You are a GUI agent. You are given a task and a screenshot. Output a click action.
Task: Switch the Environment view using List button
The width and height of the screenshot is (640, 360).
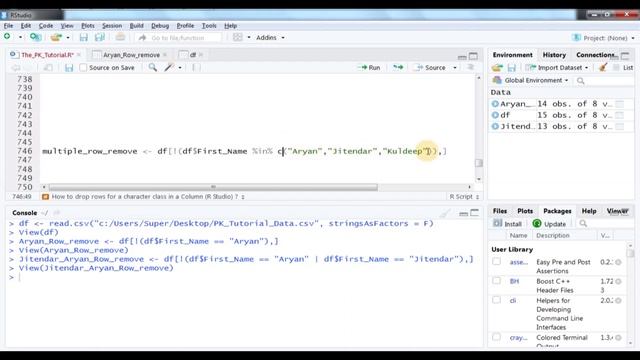point(623,68)
